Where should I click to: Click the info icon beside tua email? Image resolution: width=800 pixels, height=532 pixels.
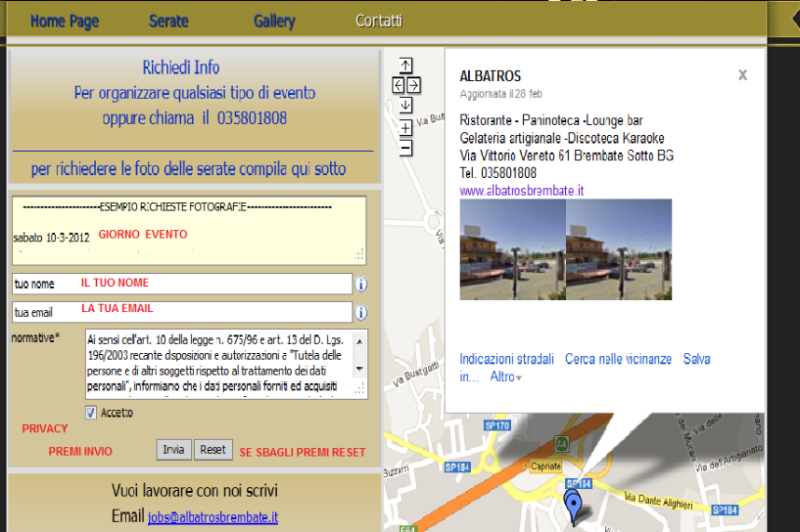pos(361,312)
